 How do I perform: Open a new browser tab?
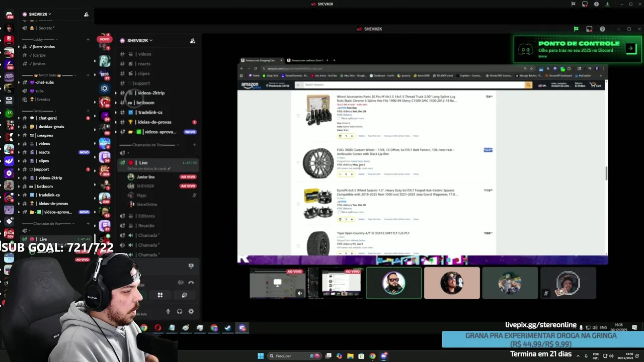[x=334, y=60]
